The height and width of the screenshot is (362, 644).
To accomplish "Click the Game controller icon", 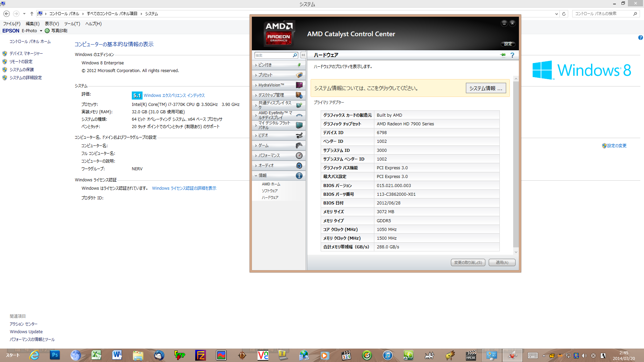I will pos(299,145).
